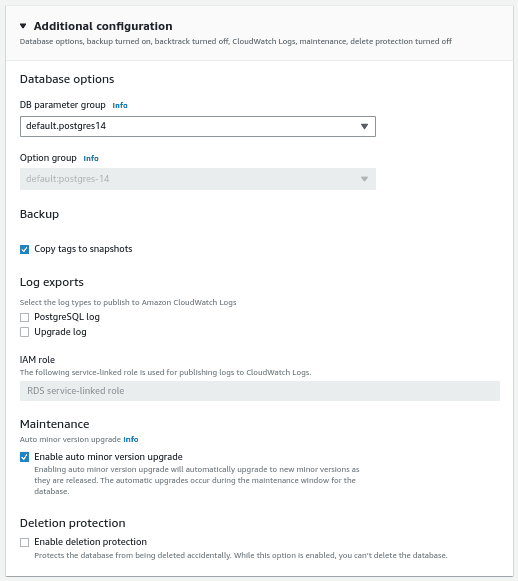Screen dimensions: 518x581
Task: Disable the auto minor version upgrade checkbox
Action: pos(24,457)
